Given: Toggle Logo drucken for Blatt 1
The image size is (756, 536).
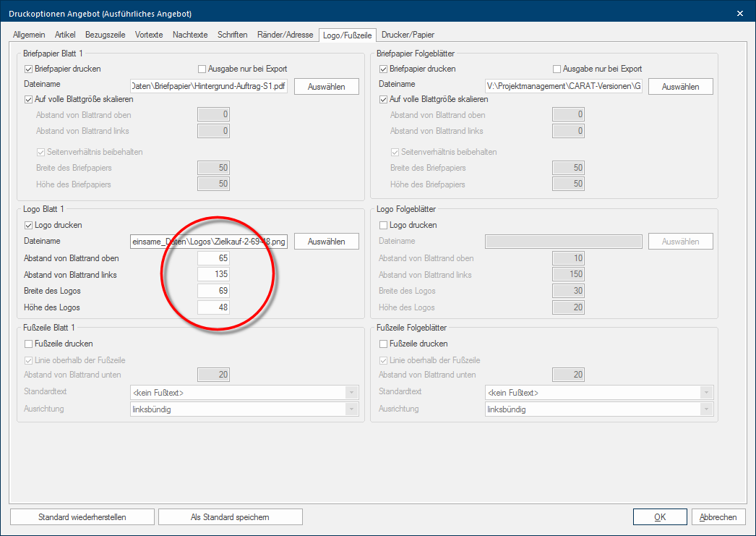Looking at the screenshot, I should (x=29, y=225).
